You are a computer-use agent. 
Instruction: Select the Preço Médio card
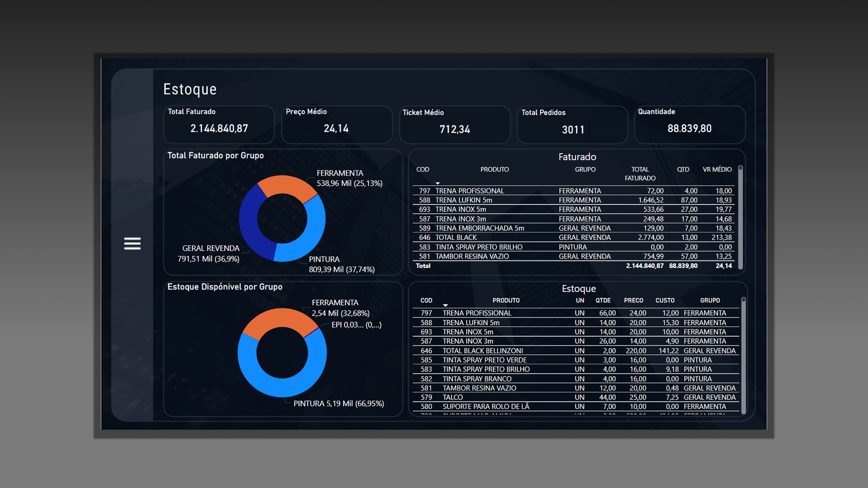tap(336, 125)
